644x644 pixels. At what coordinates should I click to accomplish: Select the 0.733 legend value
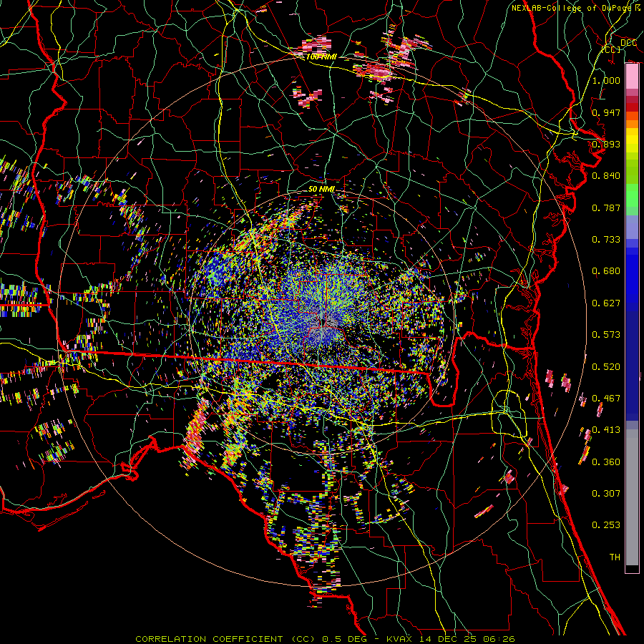pos(606,240)
